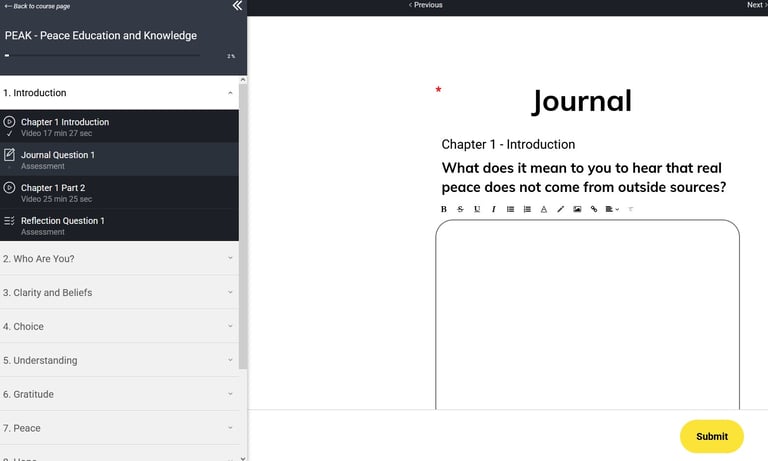
Task: Open the text color tool
Action: point(544,209)
